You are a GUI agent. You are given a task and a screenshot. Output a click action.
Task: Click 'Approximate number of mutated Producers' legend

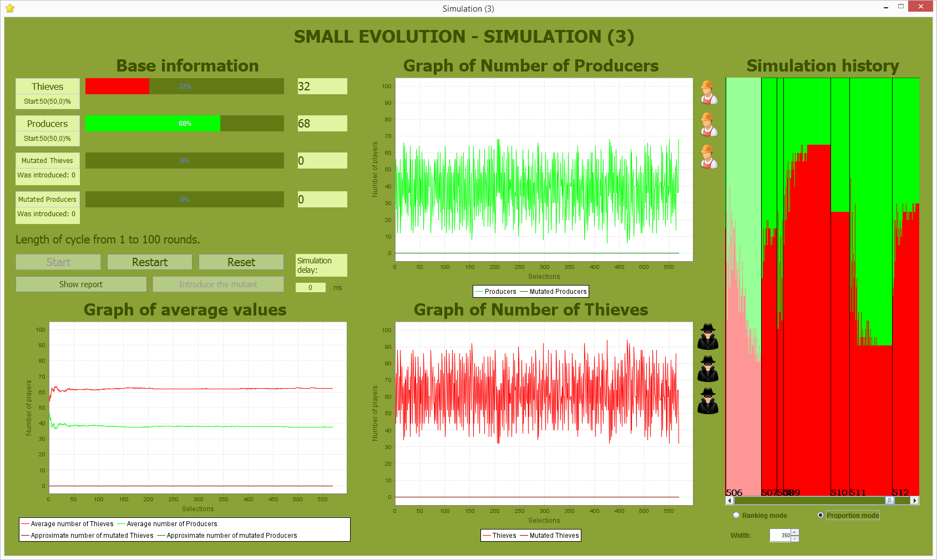pos(227,536)
